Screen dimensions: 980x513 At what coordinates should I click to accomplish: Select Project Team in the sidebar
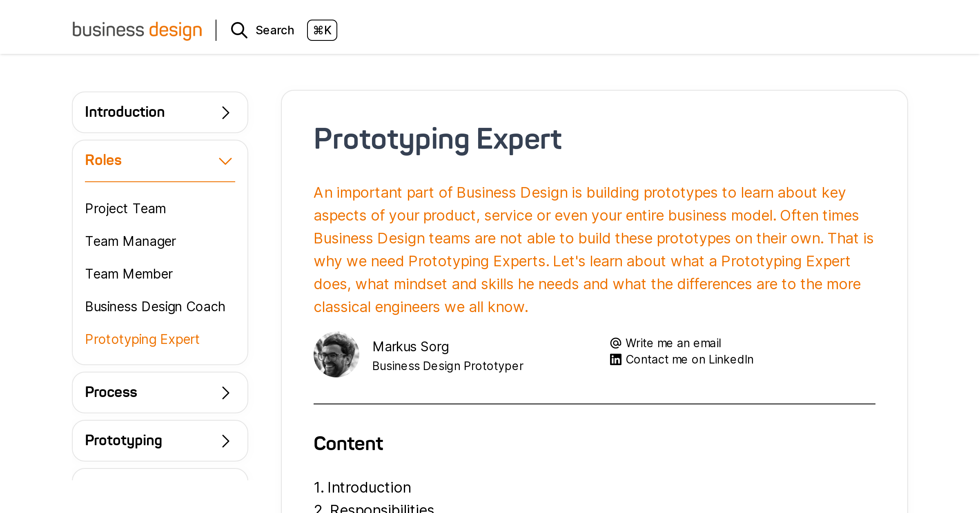pos(125,208)
